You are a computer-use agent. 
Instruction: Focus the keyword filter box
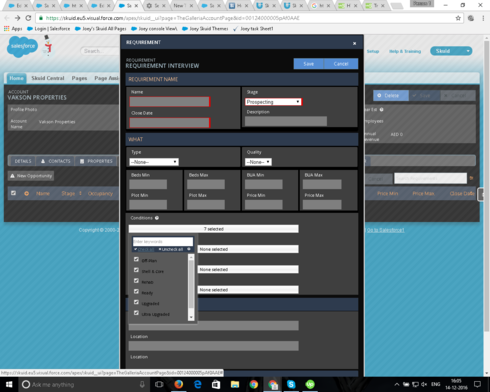pyautogui.click(x=163, y=241)
